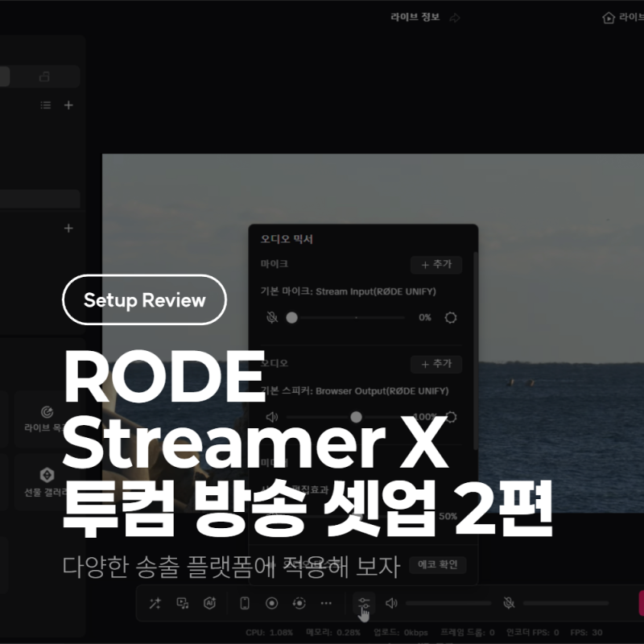Click the 라이브 정보 title
This screenshot has width=644, height=644.
415,17
